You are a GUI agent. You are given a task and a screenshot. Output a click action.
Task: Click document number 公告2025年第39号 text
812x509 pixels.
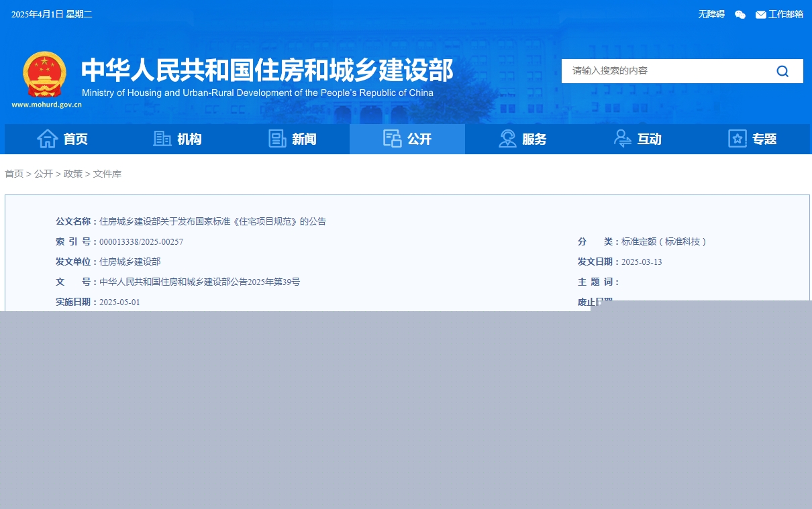(199, 282)
